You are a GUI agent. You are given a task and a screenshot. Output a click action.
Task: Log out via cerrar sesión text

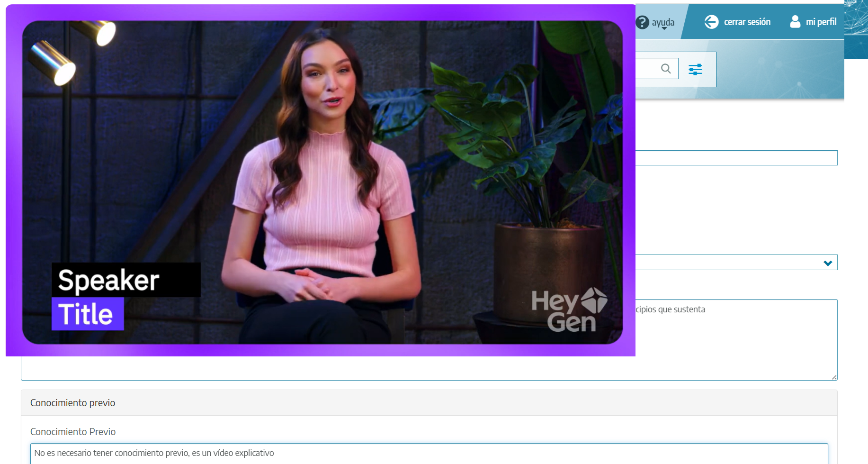pyautogui.click(x=747, y=22)
